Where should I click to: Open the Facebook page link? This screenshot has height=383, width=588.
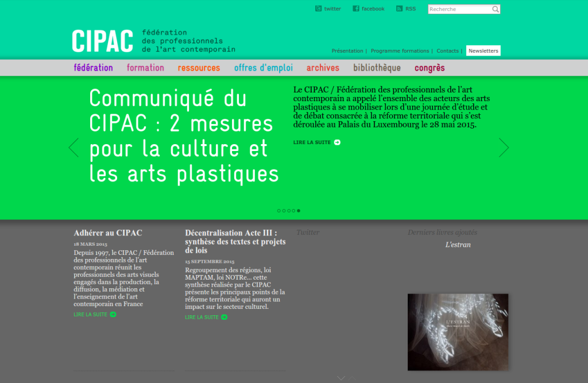(x=373, y=9)
